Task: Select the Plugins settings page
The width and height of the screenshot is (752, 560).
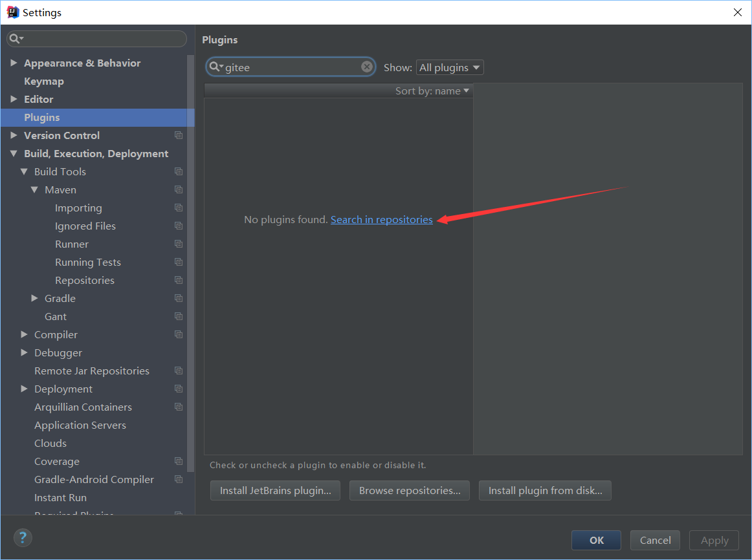Action: [x=97, y=117]
